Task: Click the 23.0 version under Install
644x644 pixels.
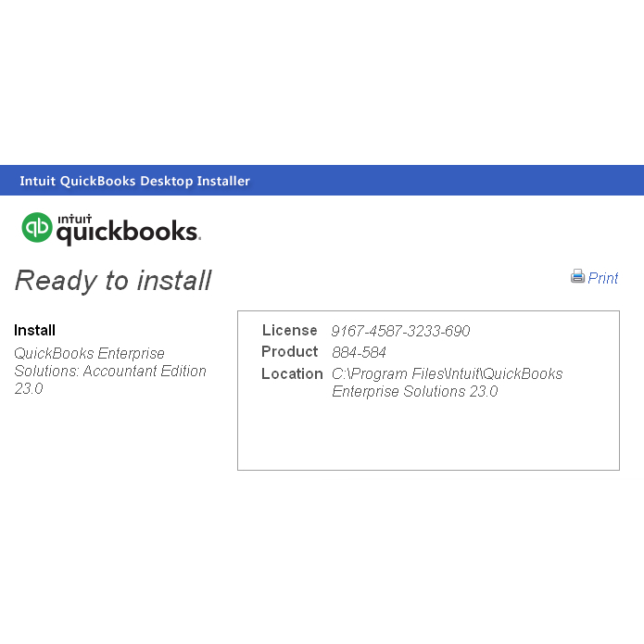Action: tap(29, 388)
